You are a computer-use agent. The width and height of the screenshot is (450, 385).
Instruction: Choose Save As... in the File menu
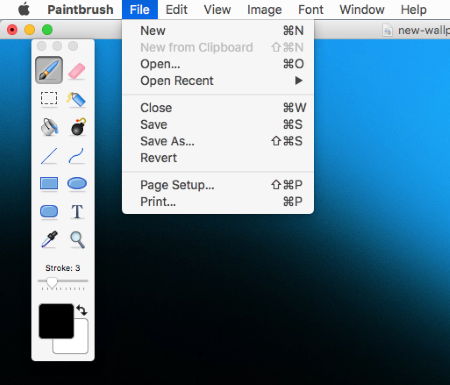tap(218, 141)
